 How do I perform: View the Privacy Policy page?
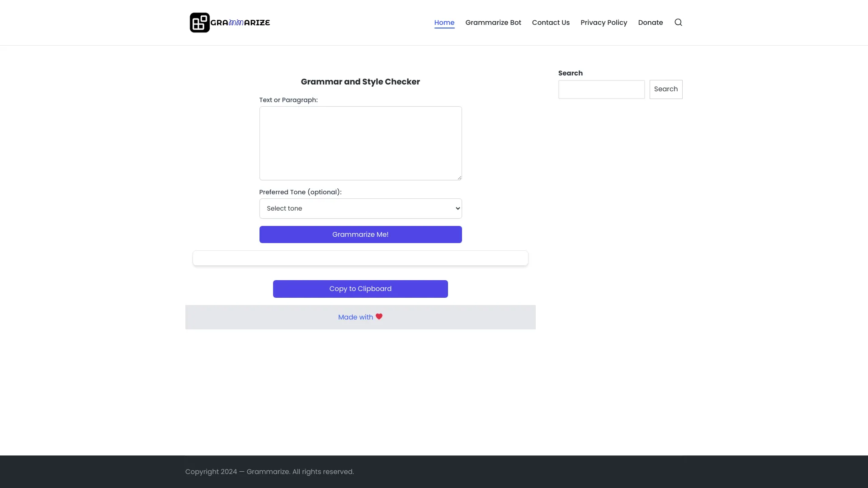[604, 23]
